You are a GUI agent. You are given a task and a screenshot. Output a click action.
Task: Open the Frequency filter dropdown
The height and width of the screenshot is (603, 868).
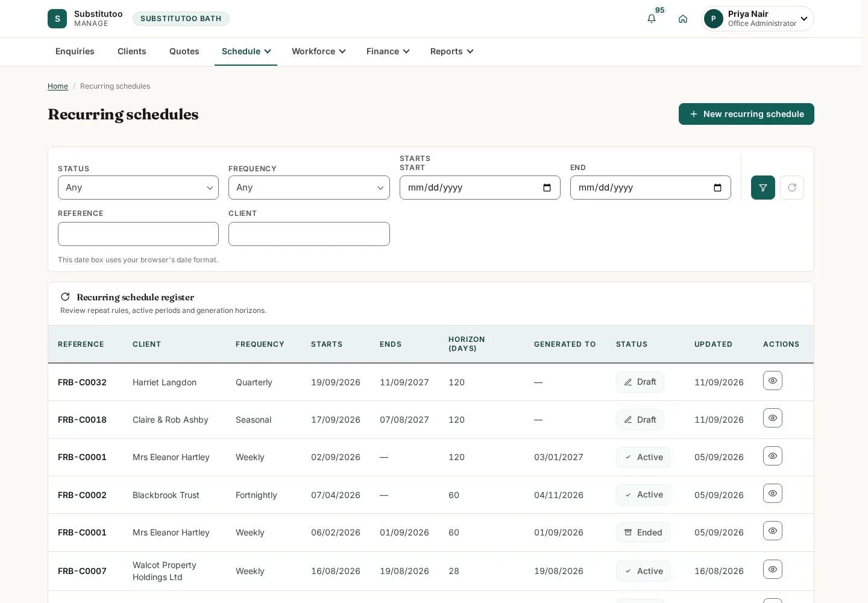pos(309,188)
